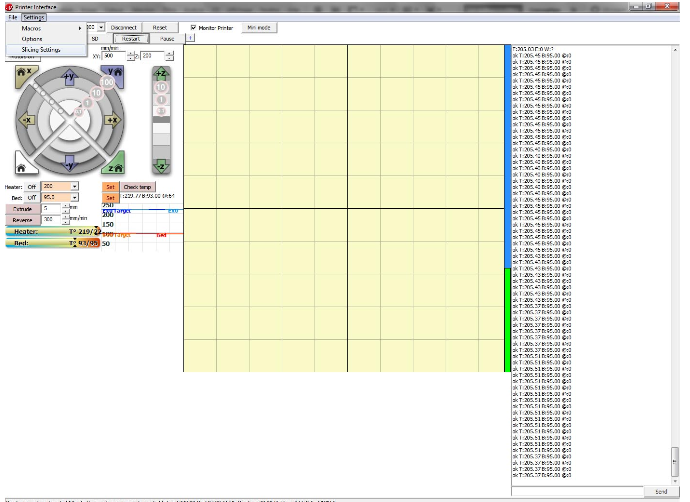Jog the head with the +X arrow
The width and height of the screenshot is (690, 502).
point(112,119)
